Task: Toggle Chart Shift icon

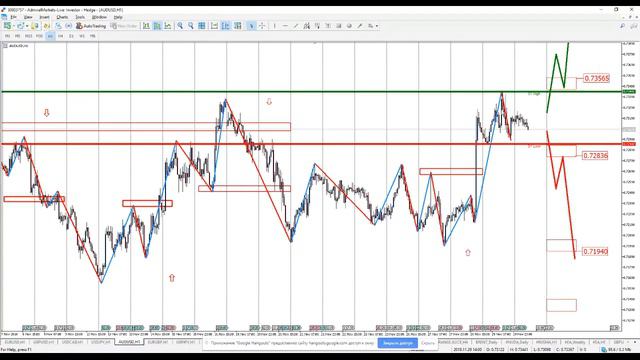Action: [225, 26]
